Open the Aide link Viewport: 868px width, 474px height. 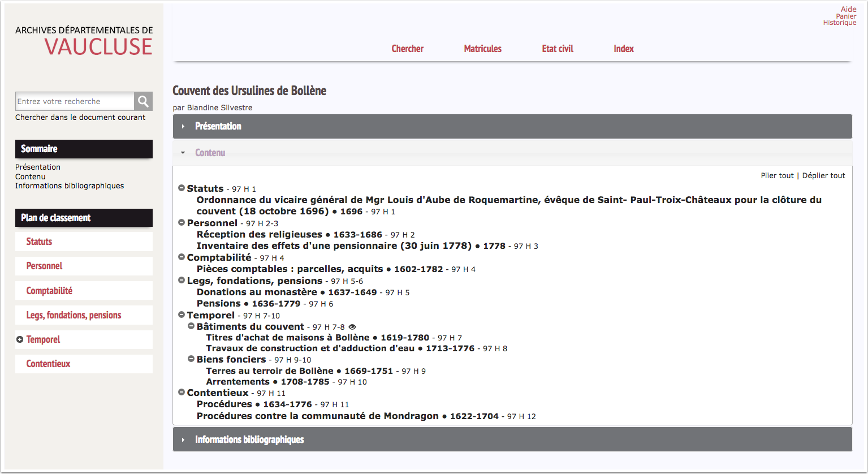tap(848, 9)
